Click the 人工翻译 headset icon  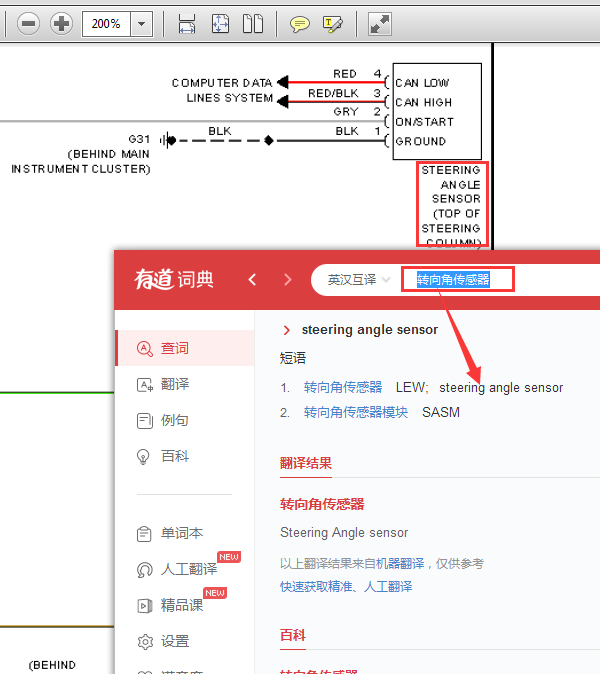coord(145,570)
